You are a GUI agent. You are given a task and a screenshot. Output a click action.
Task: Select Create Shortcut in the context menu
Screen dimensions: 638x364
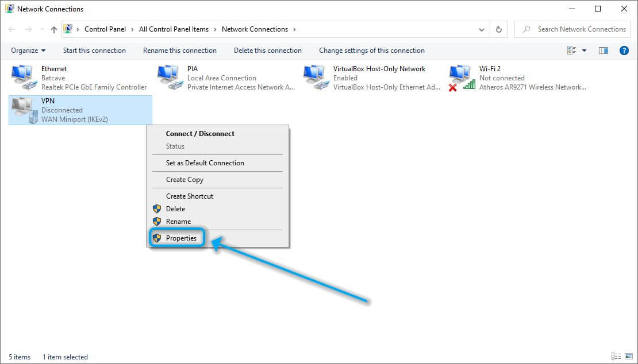pyautogui.click(x=190, y=196)
